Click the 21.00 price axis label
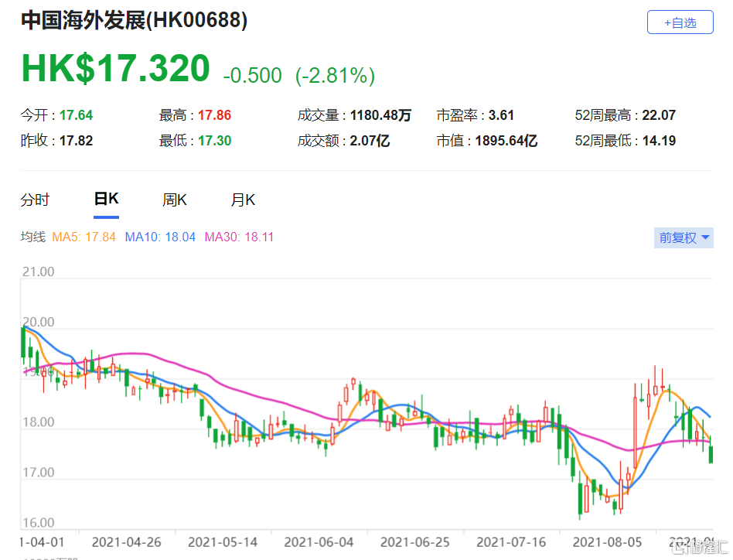Viewport: 733px width, 560px height. [x=39, y=271]
